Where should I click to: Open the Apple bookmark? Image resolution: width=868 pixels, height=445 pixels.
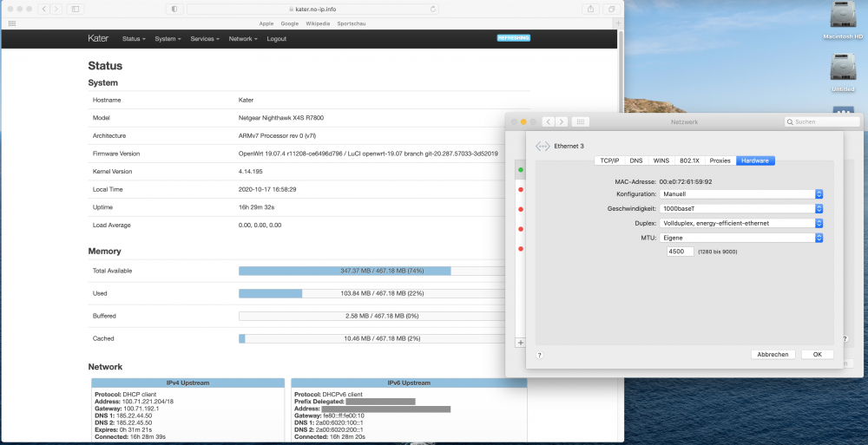(266, 23)
